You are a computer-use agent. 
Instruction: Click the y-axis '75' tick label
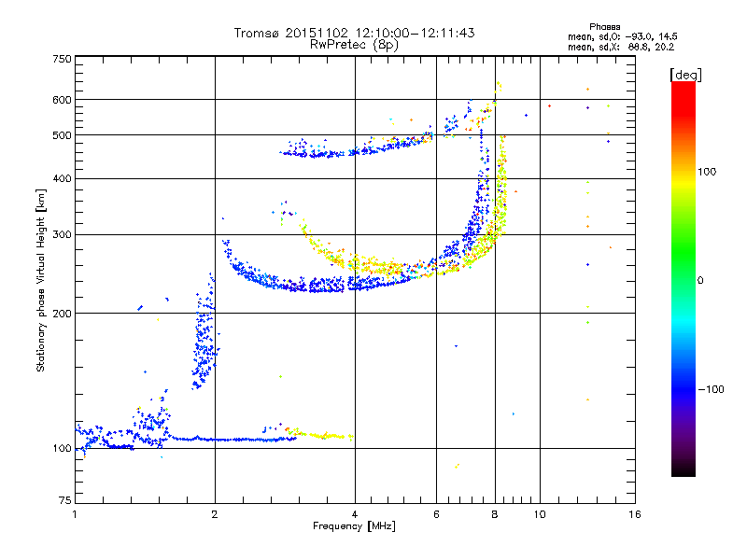click(65, 500)
